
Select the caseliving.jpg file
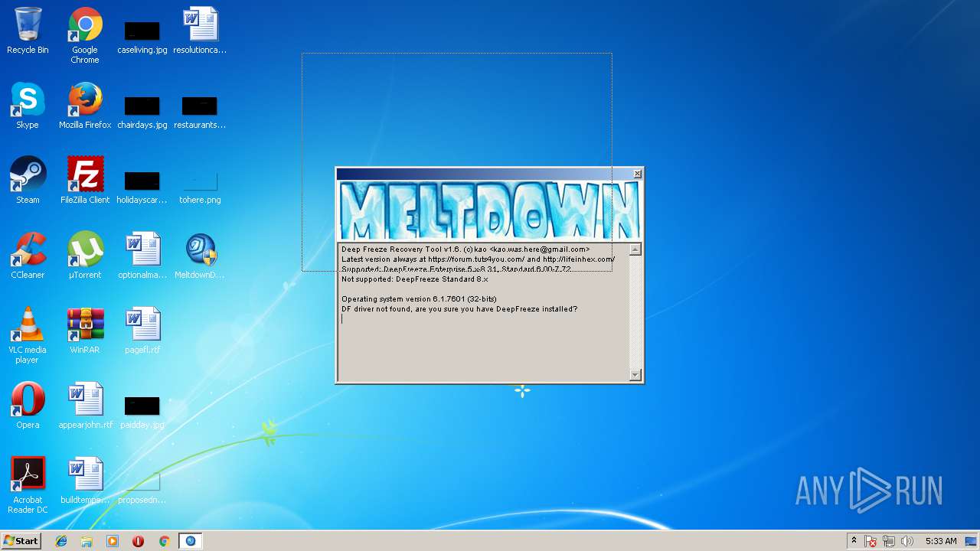click(x=142, y=36)
